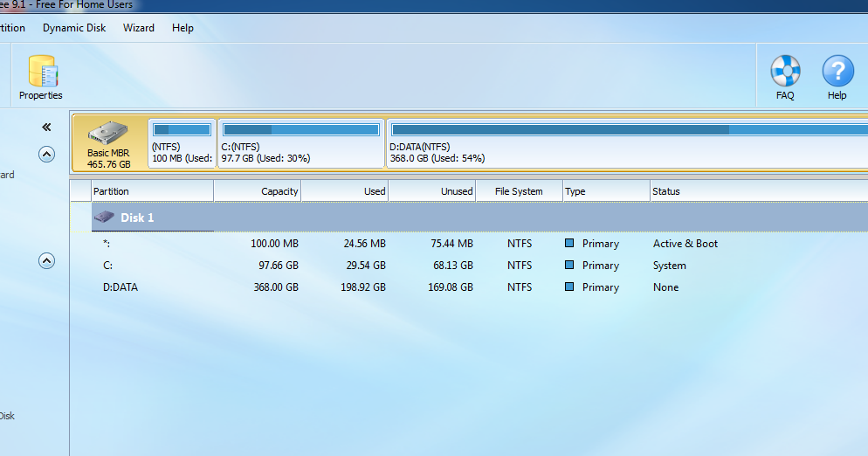Sort by the Used column header
This screenshot has width=868, height=456.
click(x=345, y=191)
